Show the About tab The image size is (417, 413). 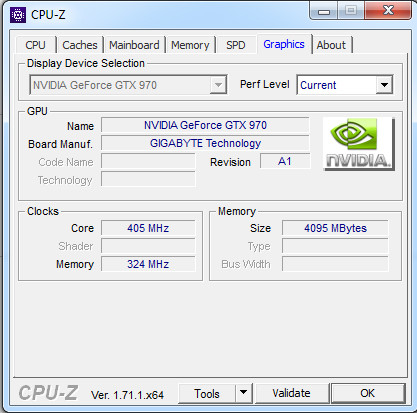[331, 45]
